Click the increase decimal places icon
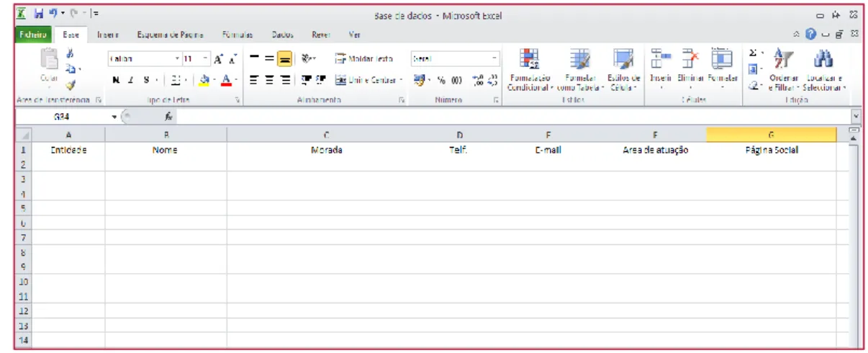Viewport: 868px width, 353px height. [x=478, y=80]
